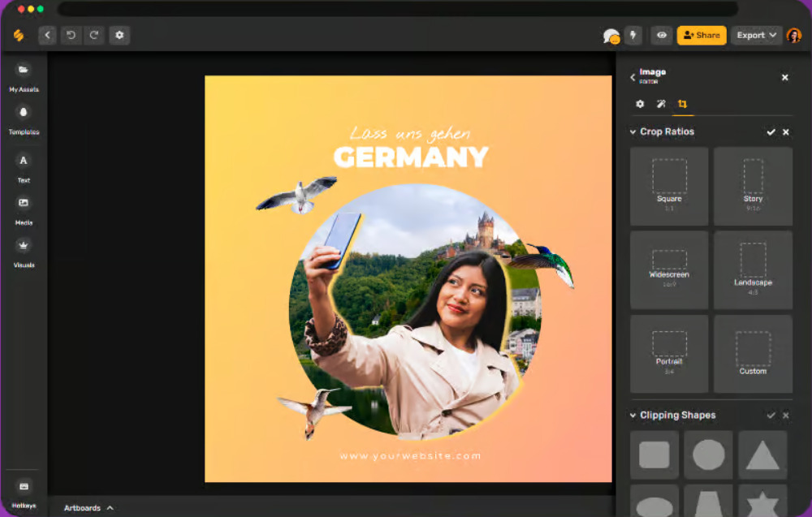The width and height of the screenshot is (812, 517).
Task: Switch to the magic wand effects tab
Action: point(661,104)
